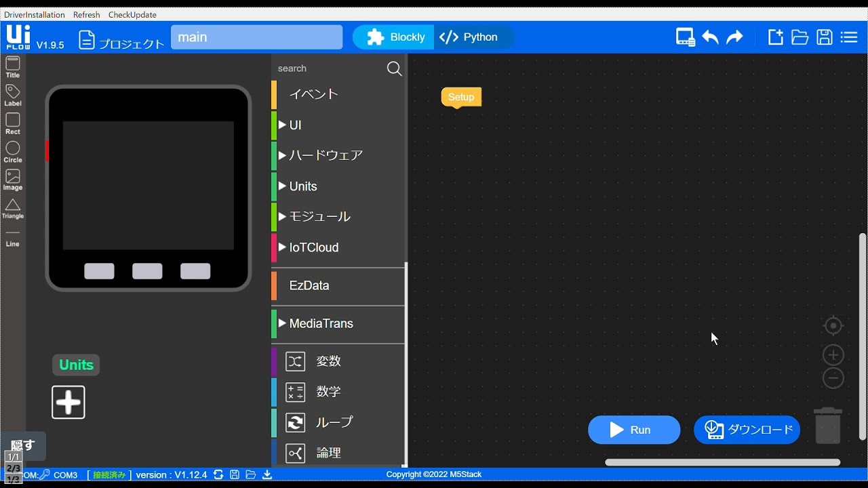
Task: Open the 変数 variables category
Action: [x=338, y=361]
